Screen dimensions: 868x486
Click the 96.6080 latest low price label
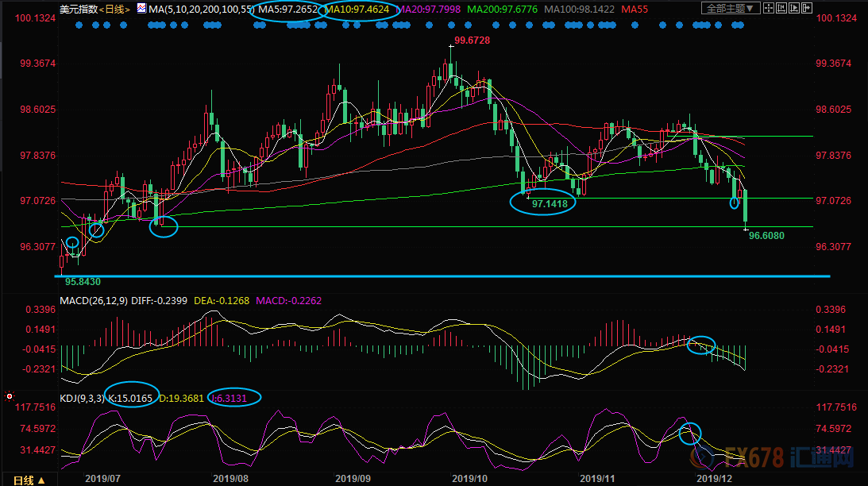[x=766, y=236]
